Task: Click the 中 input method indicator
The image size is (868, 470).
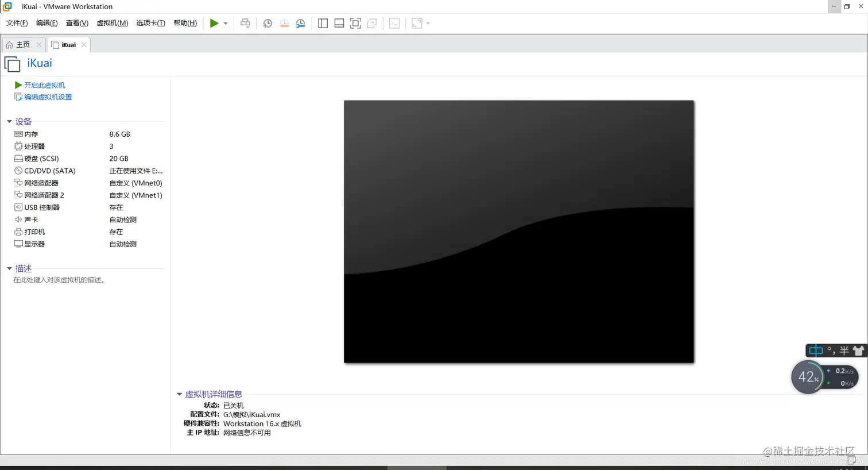Action: tap(816, 350)
